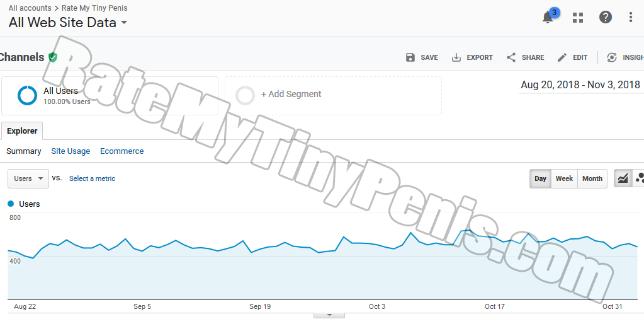This screenshot has width=644, height=319.
Task: Switch chart to motion chart view
Action: coord(639,178)
